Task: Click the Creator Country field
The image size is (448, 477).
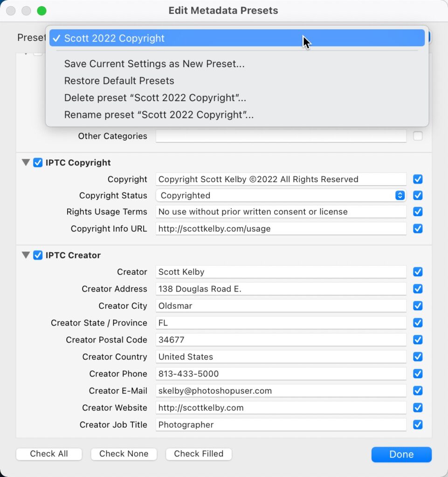Action: pos(281,356)
